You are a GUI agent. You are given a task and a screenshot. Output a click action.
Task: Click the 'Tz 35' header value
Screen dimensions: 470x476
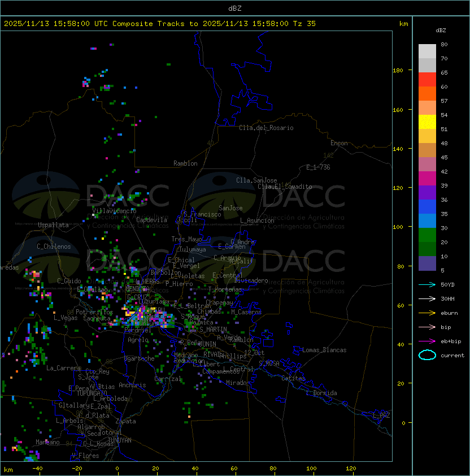304,24
